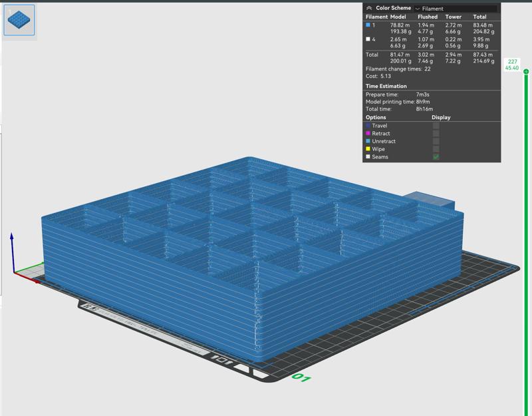
Task: Click the white swatch for filament 4
Action: point(368,40)
